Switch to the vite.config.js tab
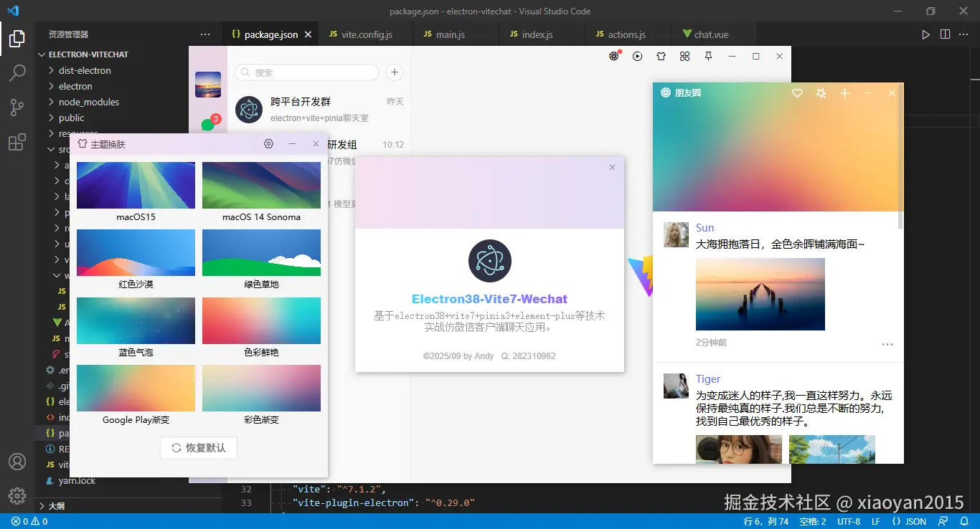Screen dimensions: 980x529 click(x=367, y=33)
